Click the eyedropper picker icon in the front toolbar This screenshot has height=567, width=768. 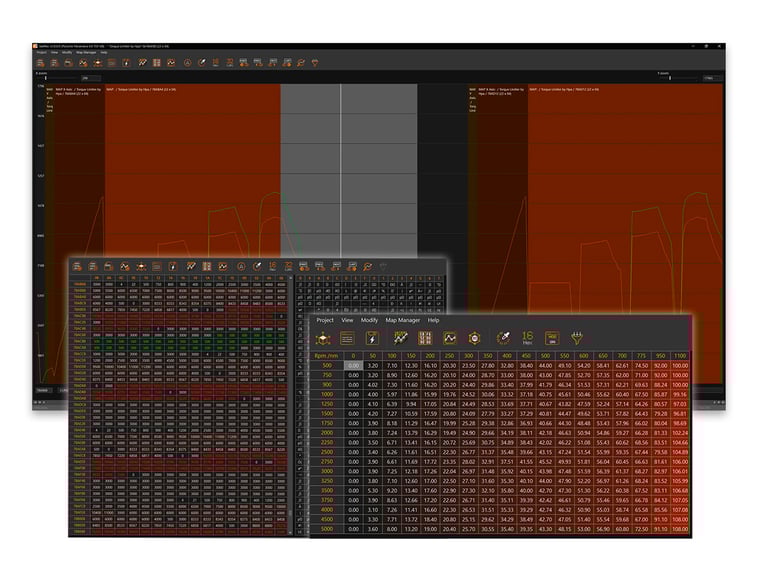point(504,338)
